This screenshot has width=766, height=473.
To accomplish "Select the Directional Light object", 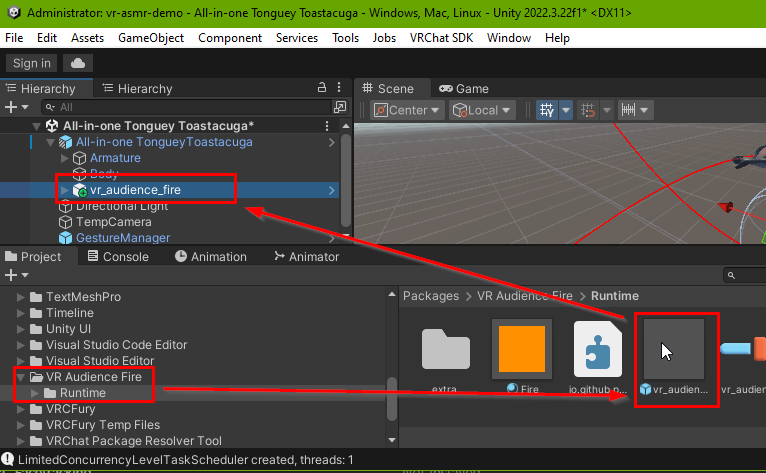I will [x=122, y=206].
